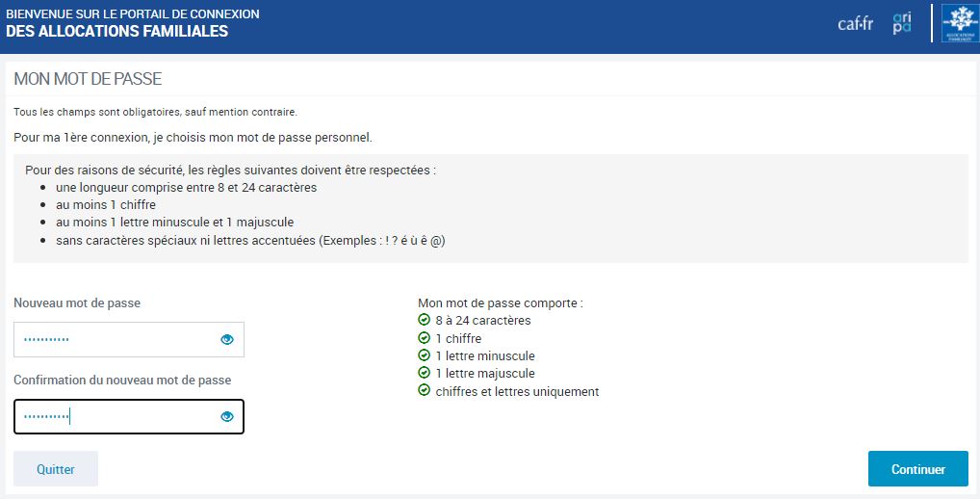
Task: Click check icon for 'chiffres et lettres uniquement'
Action: (424, 390)
